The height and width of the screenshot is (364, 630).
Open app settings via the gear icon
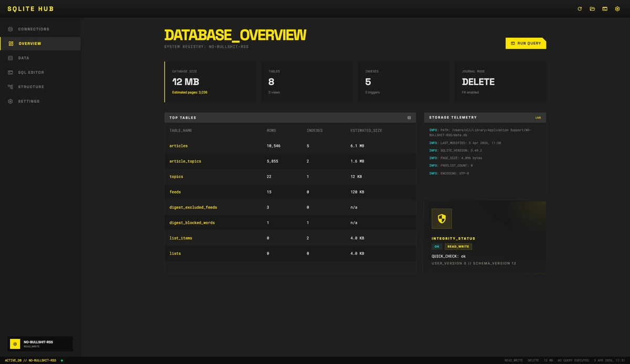pos(617,8)
